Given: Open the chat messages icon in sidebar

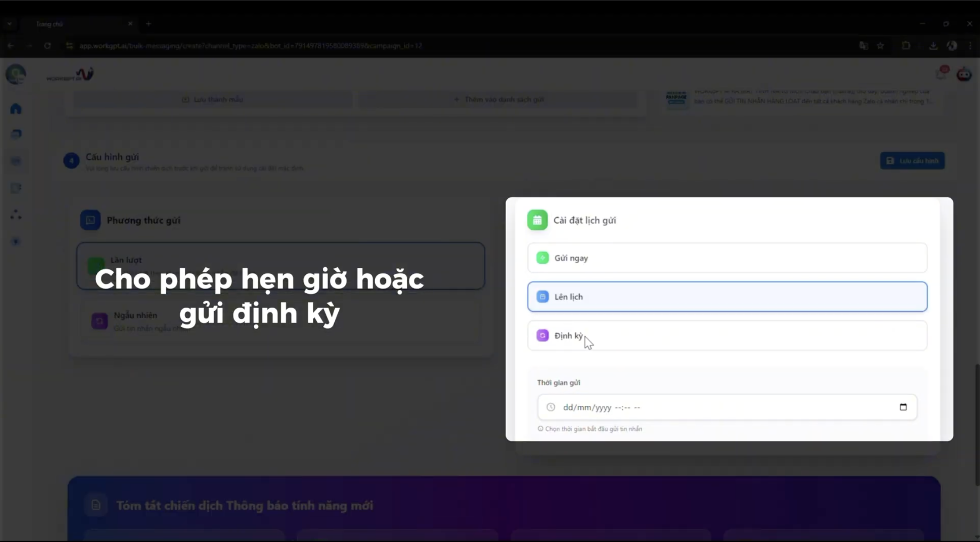Looking at the screenshot, I should 16,135.
